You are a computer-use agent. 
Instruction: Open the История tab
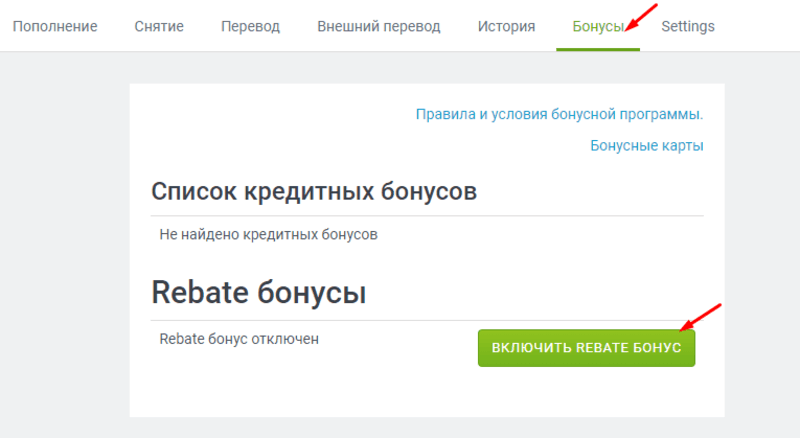[x=507, y=26]
